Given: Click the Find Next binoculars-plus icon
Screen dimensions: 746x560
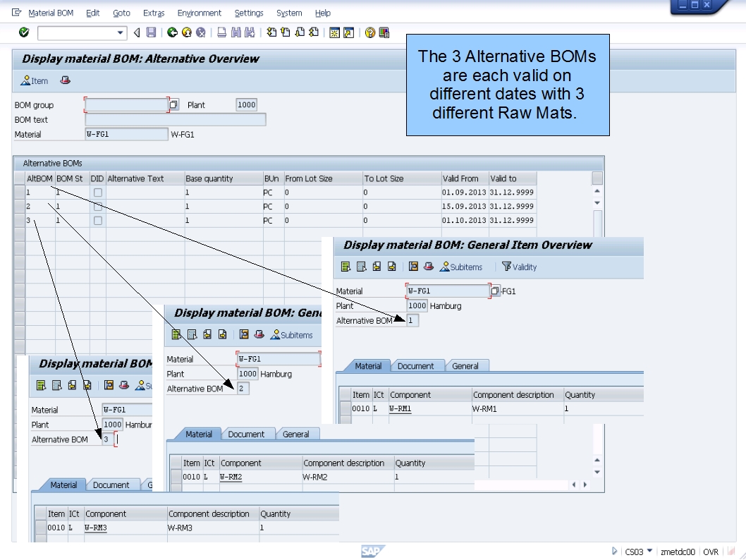Looking at the screenshot, I should click(x=250, y=32).
